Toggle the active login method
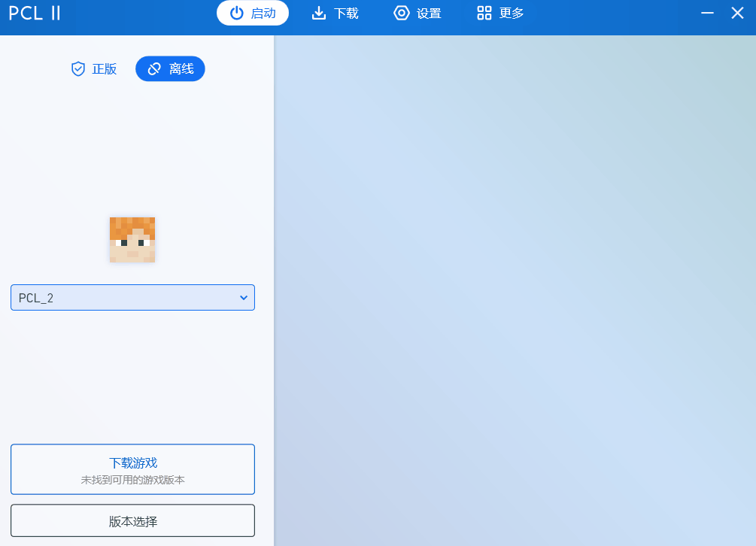 [170, 68]
